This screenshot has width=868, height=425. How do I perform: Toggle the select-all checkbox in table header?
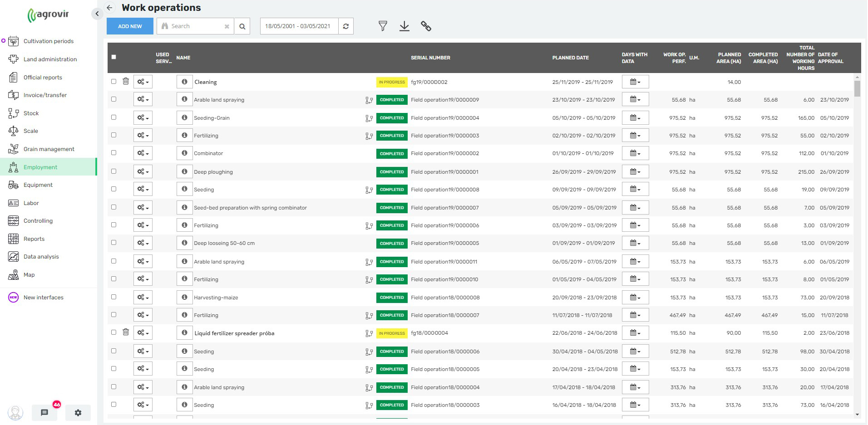tap(113, 57)
